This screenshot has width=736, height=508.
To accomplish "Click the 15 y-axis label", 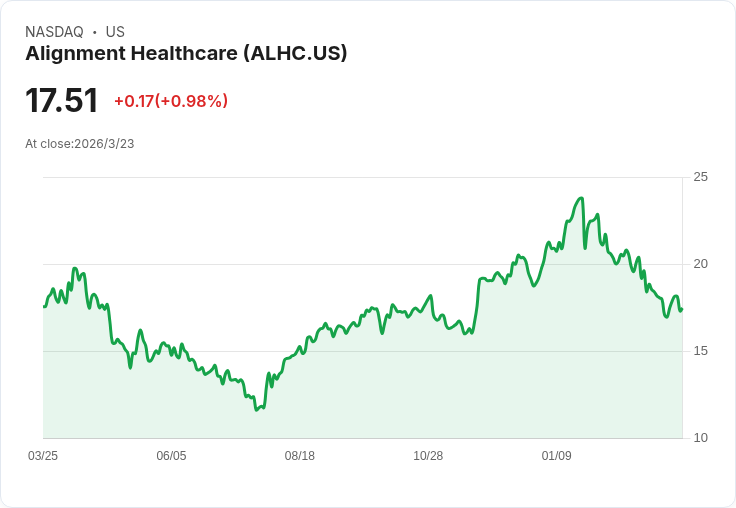I will tap(701, 351).
